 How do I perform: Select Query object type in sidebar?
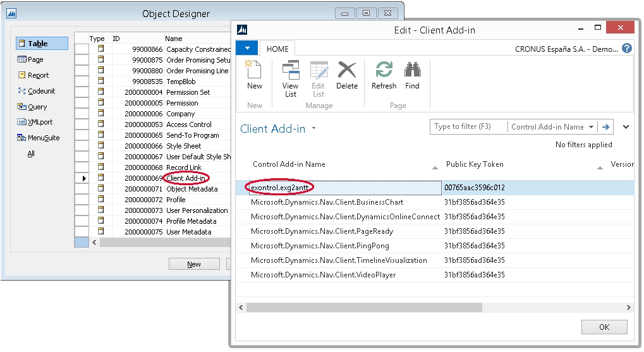tap(37, 107)
